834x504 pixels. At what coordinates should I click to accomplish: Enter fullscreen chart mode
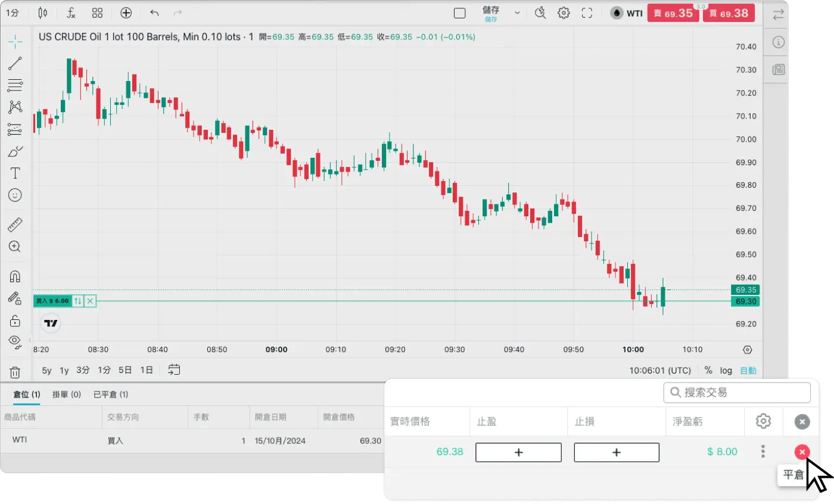587,13
